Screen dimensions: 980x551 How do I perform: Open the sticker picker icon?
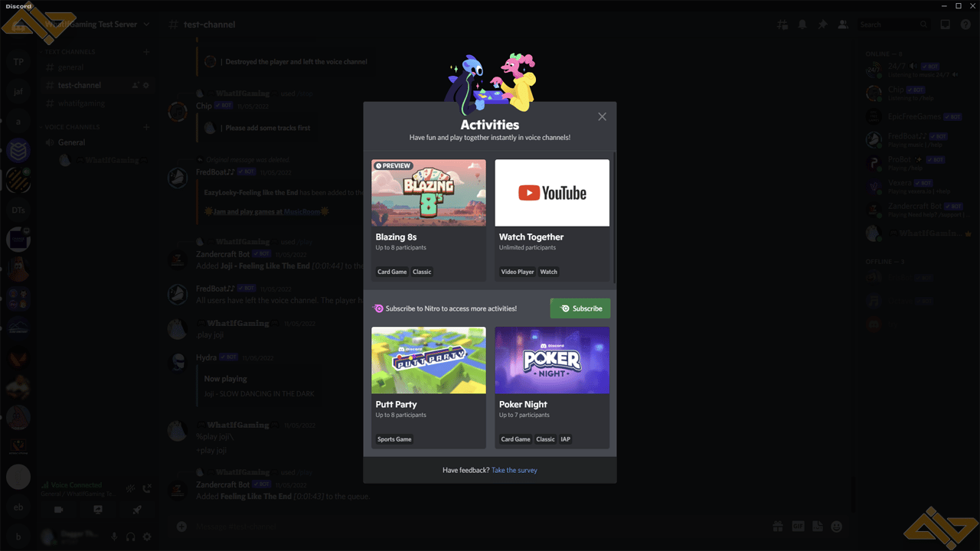click(x=817, y=527)
